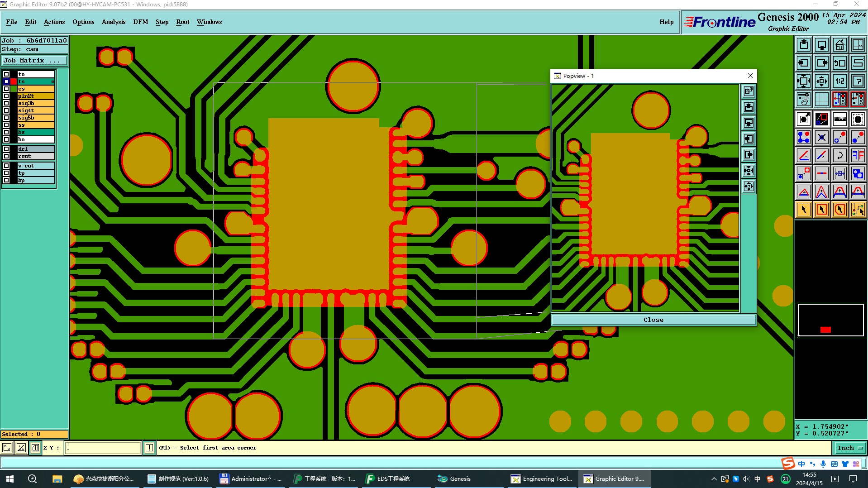This screenshot has height=488, width=868.
Task: Expand the Job Matrix button
Action: [x=34, y=60]
